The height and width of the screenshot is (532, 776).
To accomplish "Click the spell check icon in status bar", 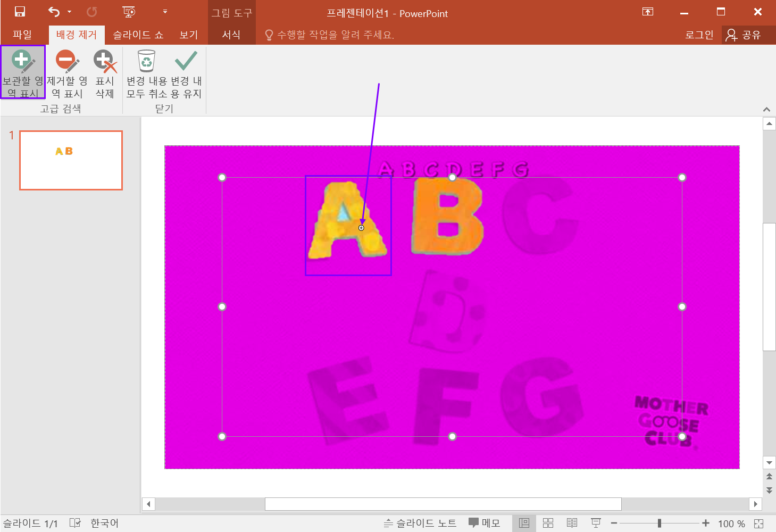I will (75, 523).
